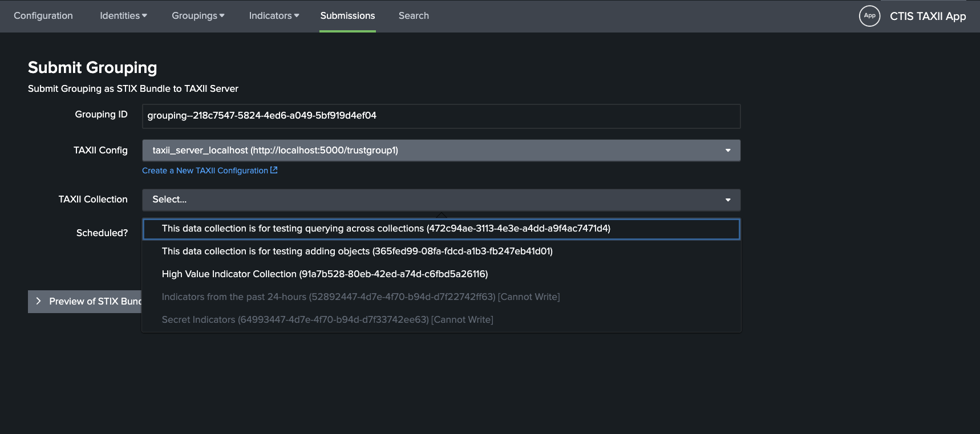Go to the Configuration tab
This screenshot has height=434, width=980.
[x=43, y=16]
